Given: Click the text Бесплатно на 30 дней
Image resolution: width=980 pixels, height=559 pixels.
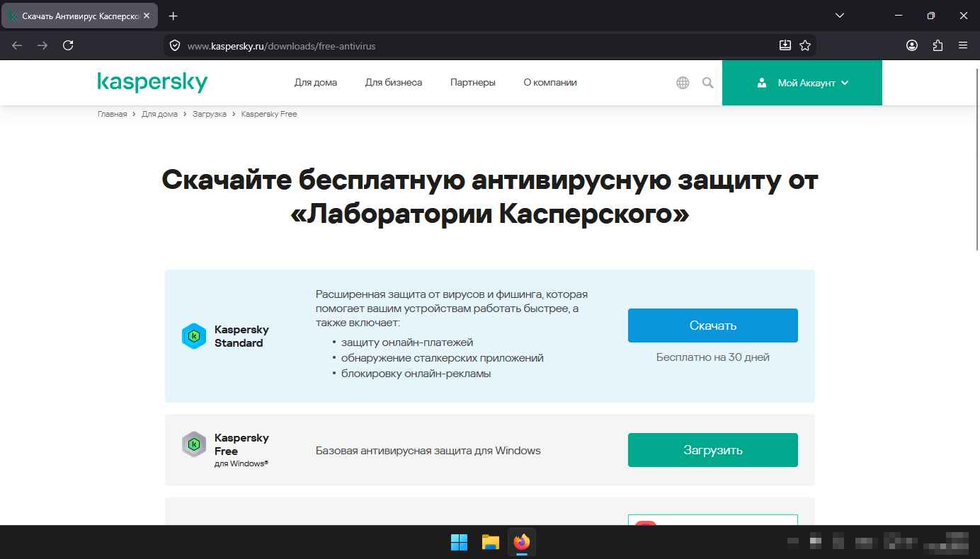Looking at the screenshot, I should pos(713,357).
